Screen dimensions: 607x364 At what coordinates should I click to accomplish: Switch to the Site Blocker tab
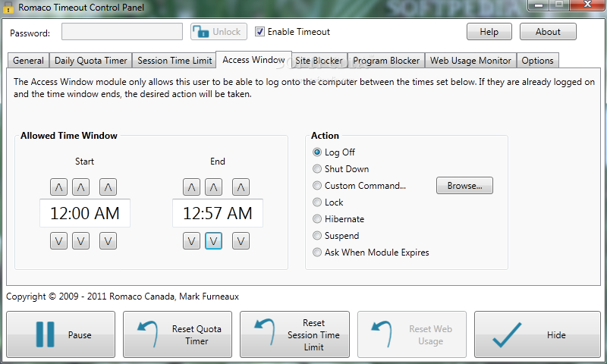click(x=319, y=61)
